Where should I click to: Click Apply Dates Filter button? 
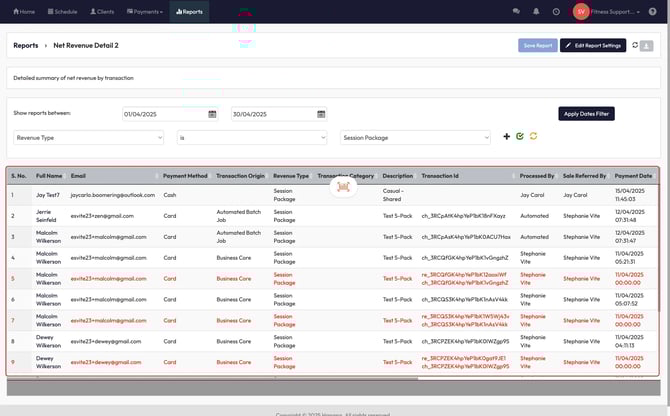click(x=585, y=114)
